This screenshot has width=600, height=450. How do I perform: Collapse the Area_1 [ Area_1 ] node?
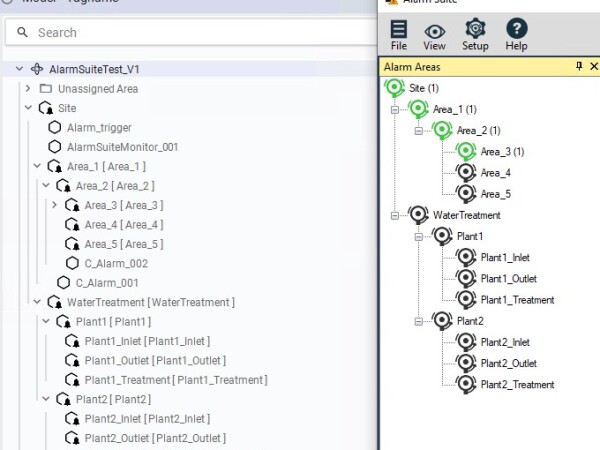pos(37,166)
